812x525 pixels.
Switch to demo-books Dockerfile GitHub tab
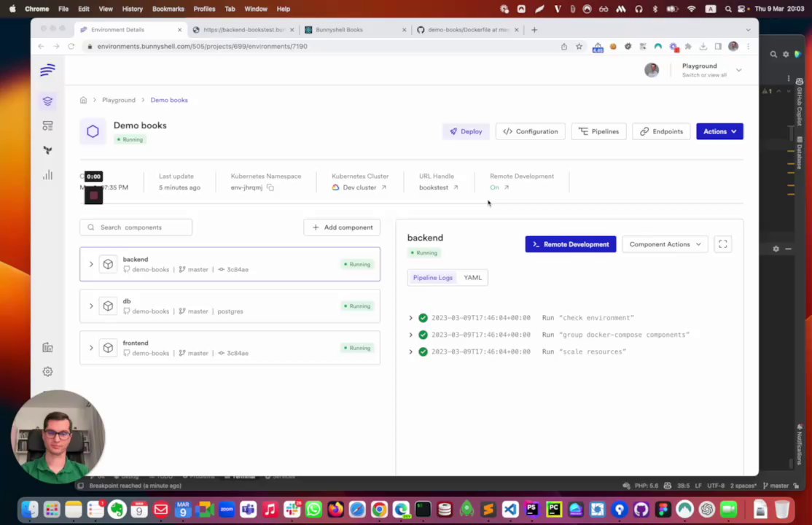pos(468,30)
